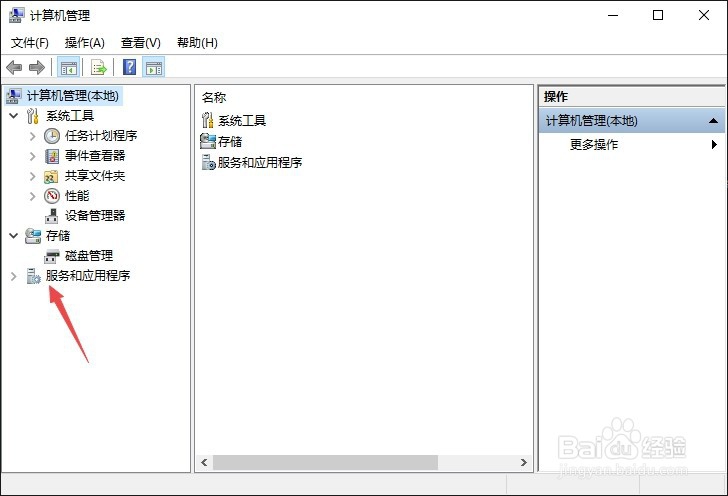This screenshot has height=496, width=728.
Task: Click the 存储 icon in left tree
Action: (32, 236)
